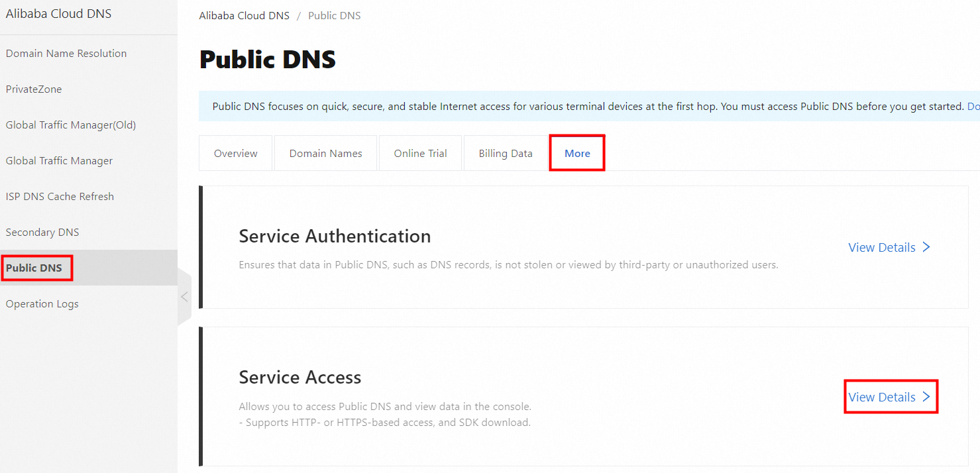Select Global Traffic Manager(Old) in sidebar
The image size is (980, 473).
pyautogui.click(x=71, y=125)
